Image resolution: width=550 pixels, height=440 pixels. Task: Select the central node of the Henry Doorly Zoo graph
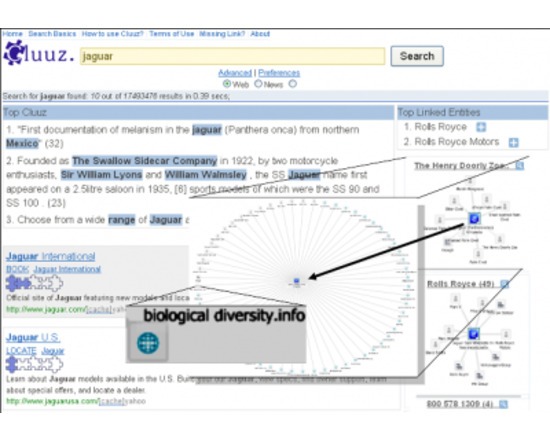tap(474, 219)
